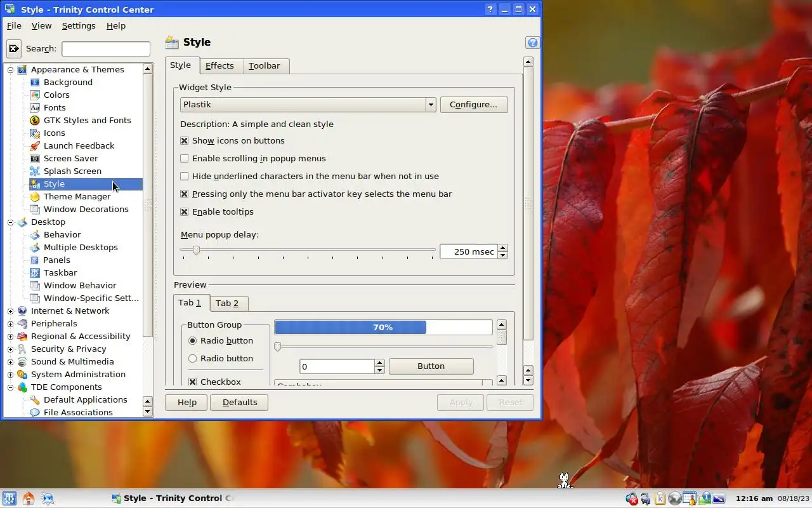The width and height of the screenshot is (812, 508).
Task: Clear search using icon beside Search label
Action: coord(14,49)
